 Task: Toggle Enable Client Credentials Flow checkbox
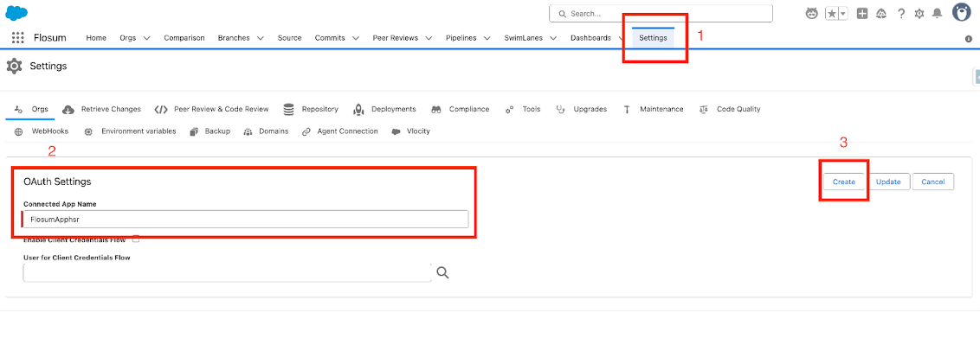[136, 239]
